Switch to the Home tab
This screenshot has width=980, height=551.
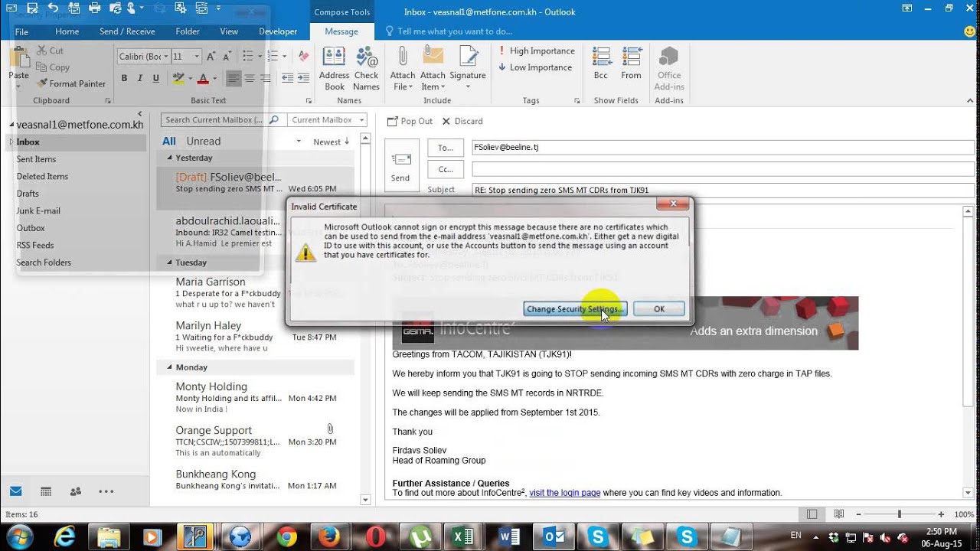[x=67, y=31]
